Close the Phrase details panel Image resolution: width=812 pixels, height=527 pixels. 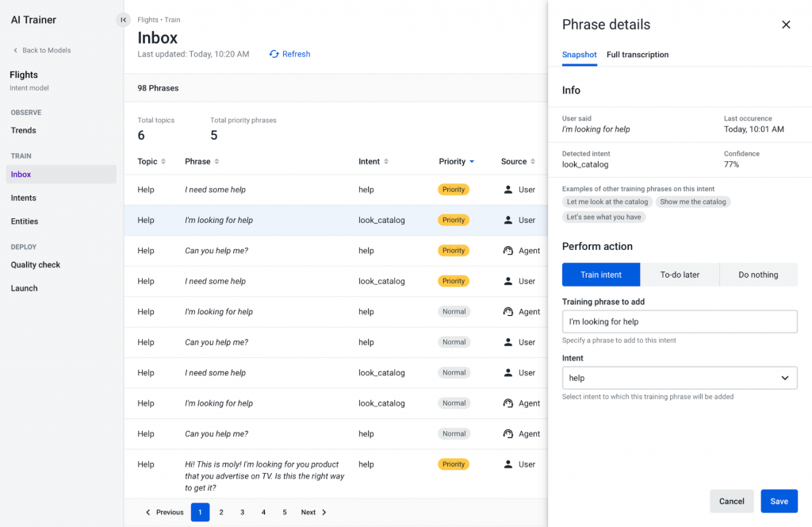click(786, 25)
